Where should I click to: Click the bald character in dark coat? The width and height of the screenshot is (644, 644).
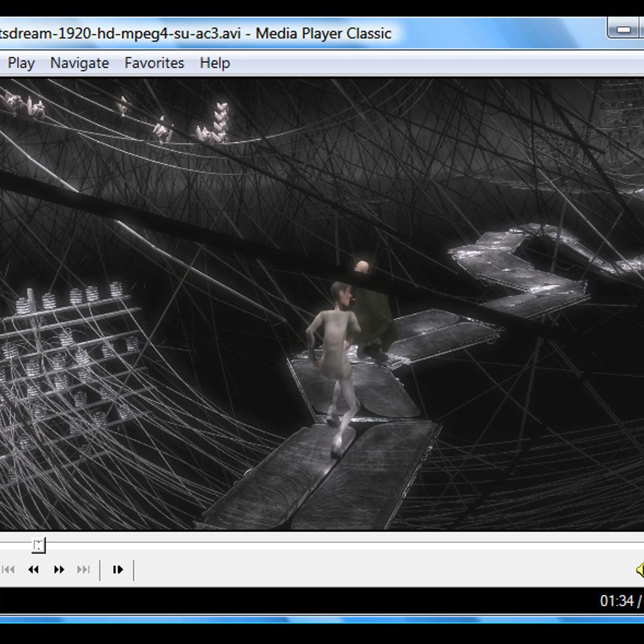pyautogui.click(x=374, y=310)
